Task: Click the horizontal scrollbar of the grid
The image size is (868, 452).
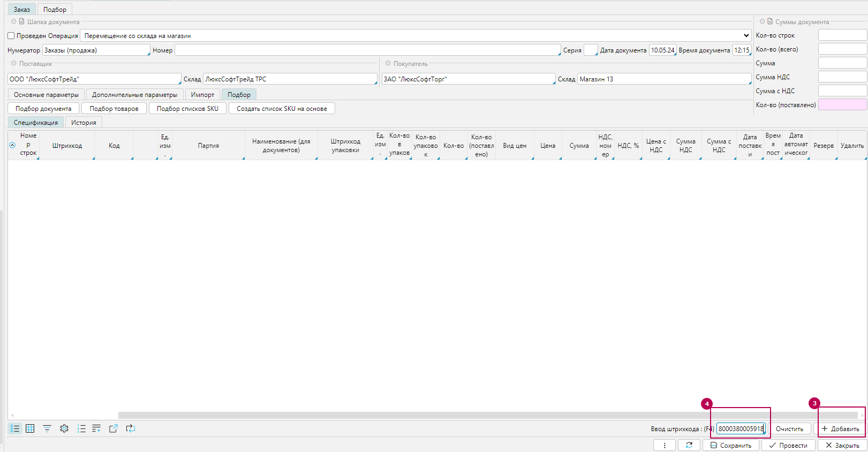Action: pos(487,415)
